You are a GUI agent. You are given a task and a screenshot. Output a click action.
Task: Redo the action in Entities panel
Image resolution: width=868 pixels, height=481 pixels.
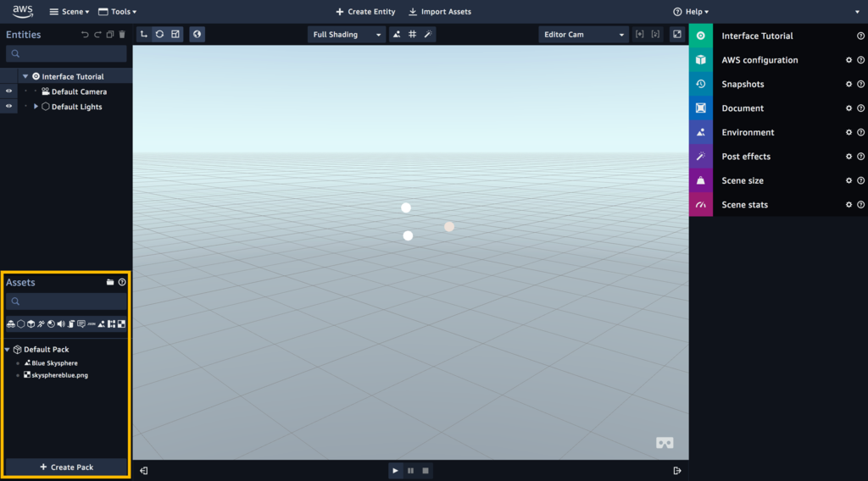pos(97,34)
